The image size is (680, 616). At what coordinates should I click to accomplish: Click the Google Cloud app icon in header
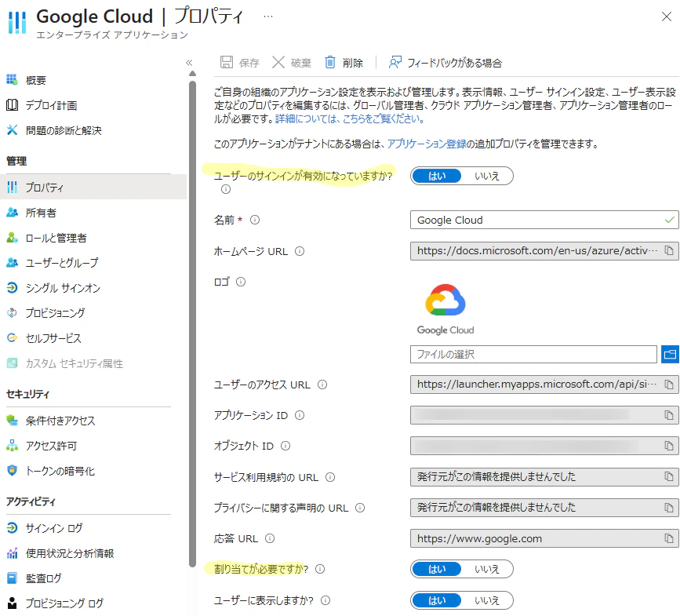point(17,22)
